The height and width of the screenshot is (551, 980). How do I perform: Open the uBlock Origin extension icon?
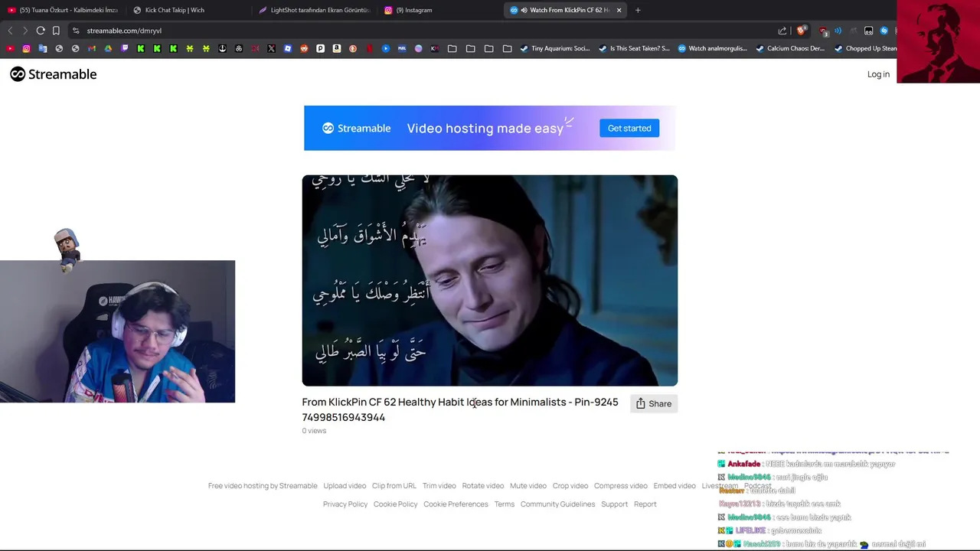point(824,31)
